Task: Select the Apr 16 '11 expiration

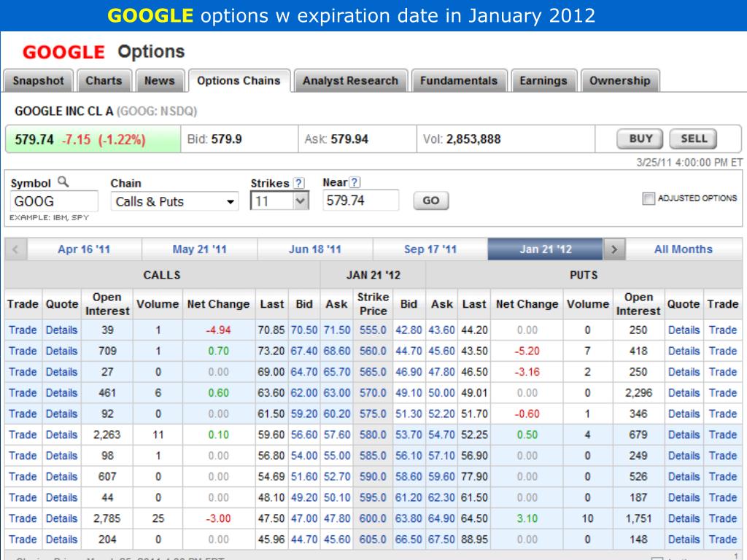Action: (x=84, y=249)
